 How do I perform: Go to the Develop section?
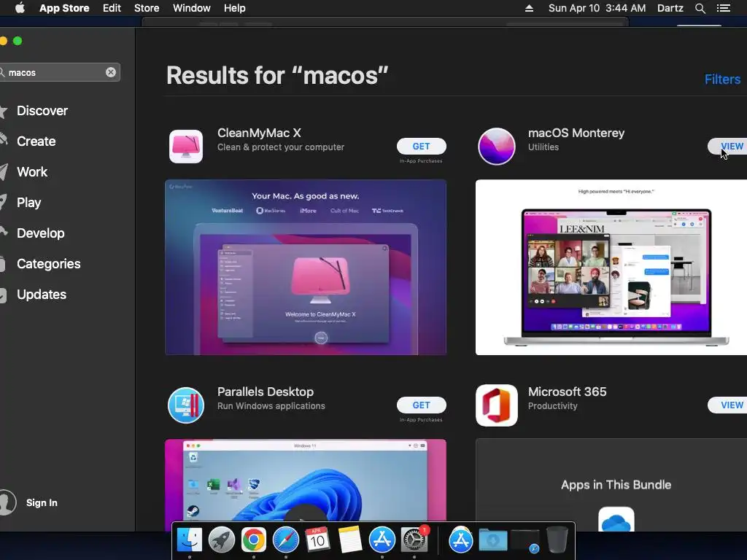pos(41,233)
